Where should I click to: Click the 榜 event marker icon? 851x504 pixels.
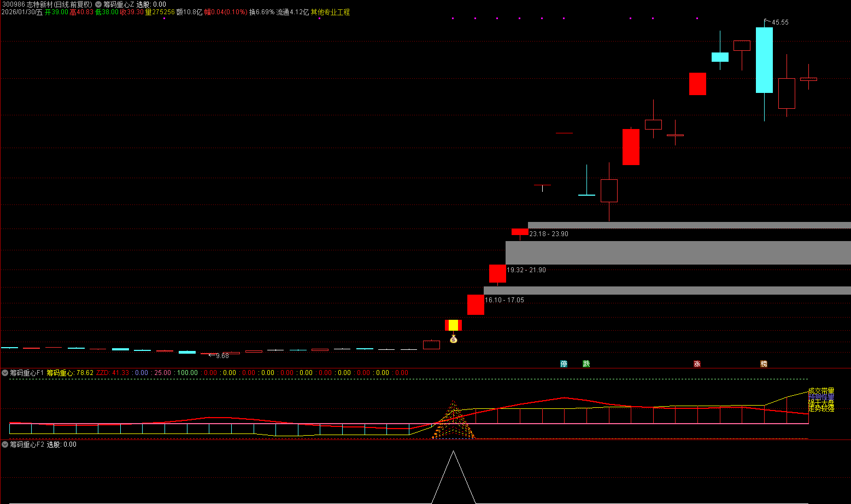tap(764, 364)
